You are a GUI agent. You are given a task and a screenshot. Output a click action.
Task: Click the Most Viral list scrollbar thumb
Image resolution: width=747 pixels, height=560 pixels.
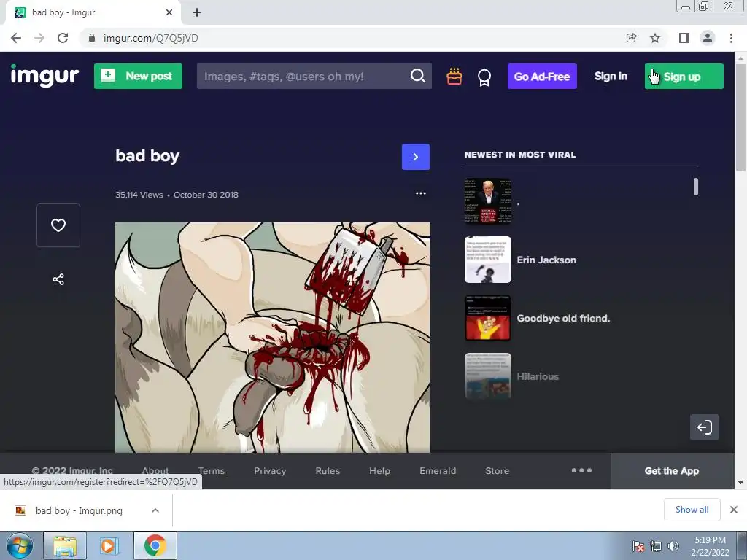pos(695,187)
